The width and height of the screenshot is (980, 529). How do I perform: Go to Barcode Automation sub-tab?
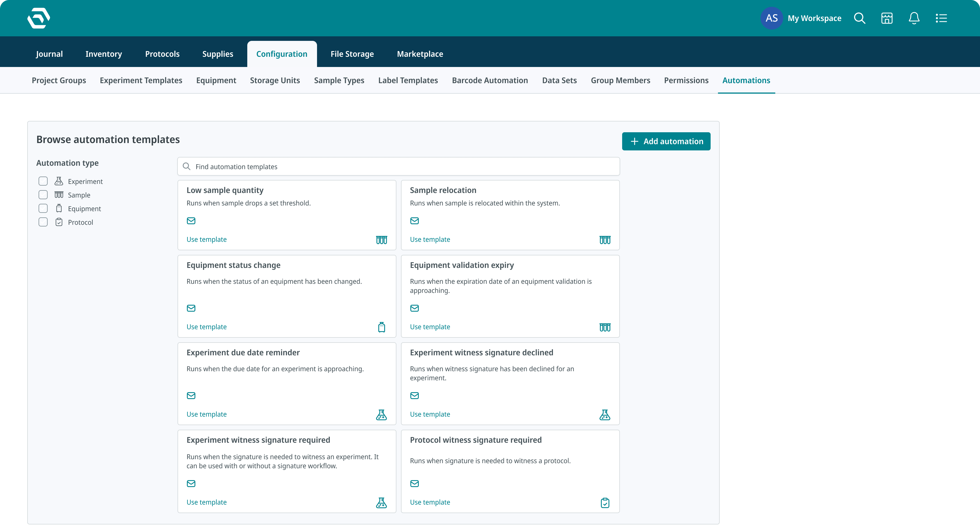[490, 80]
